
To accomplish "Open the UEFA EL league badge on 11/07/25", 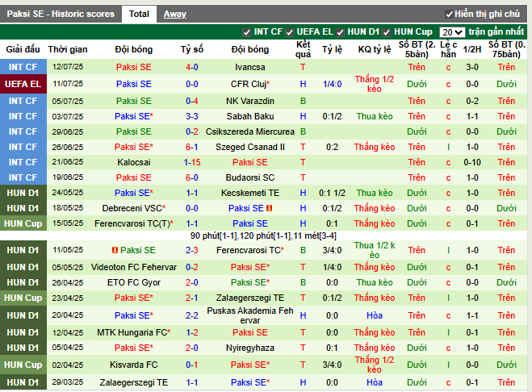I will click(23, 84).
